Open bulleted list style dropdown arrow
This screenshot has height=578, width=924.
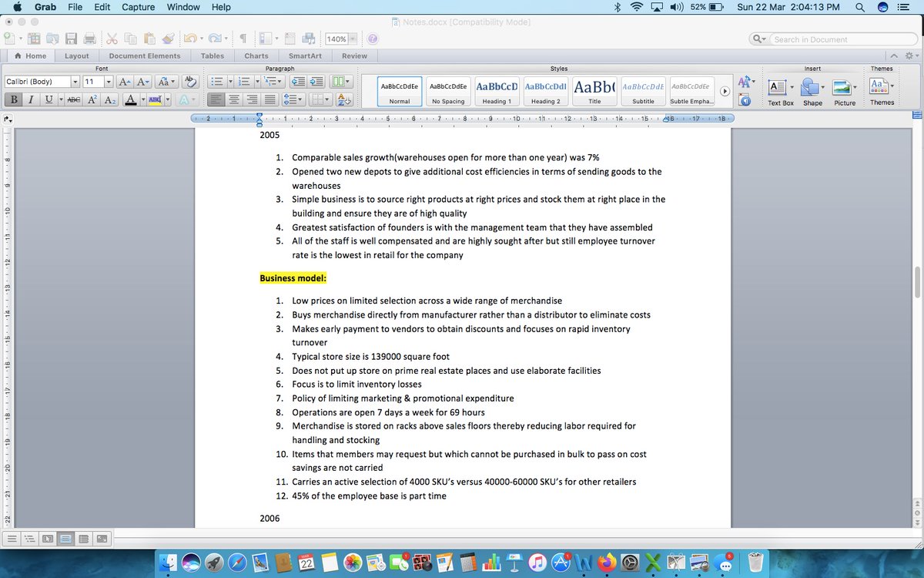[x=229, y=82]
